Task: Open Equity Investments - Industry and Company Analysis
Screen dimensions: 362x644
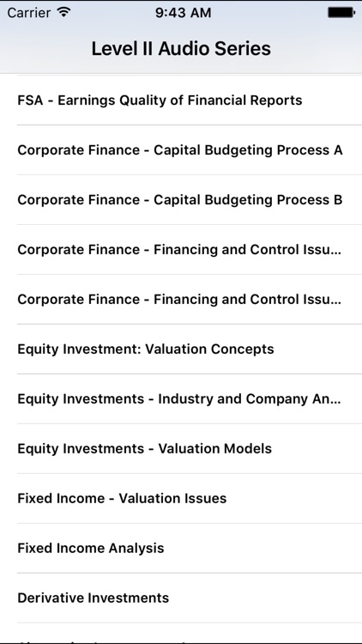Action: coord(181,398)
